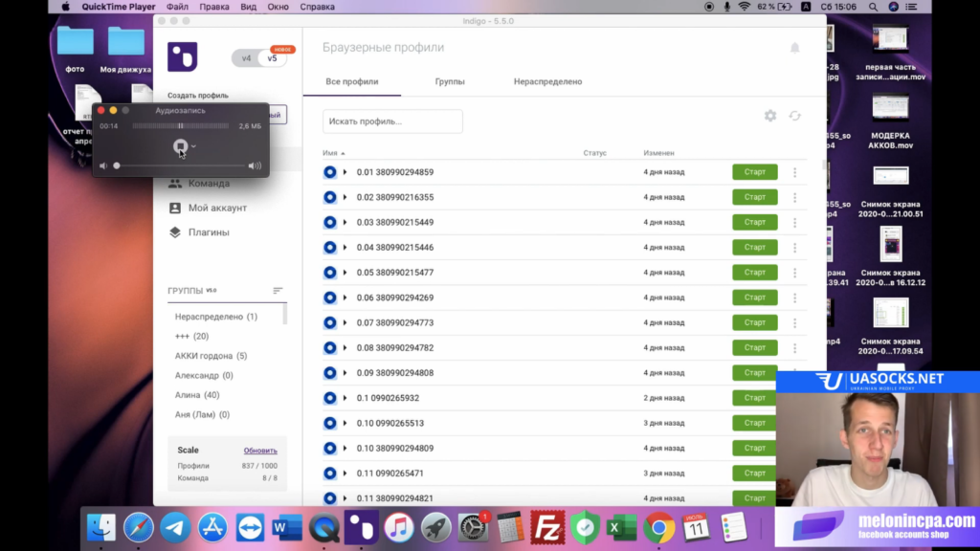Stop the audio recording

point(180,146)
